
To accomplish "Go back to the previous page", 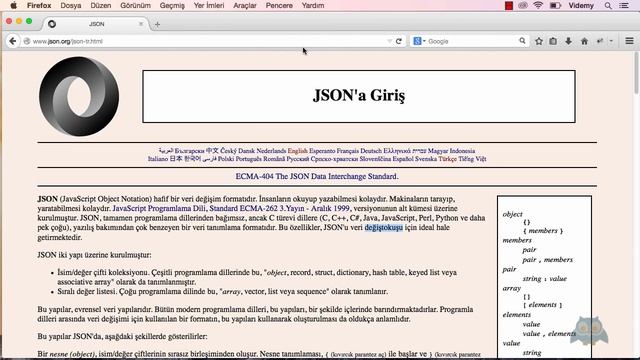I will pyautogui.click(x=13, y=41).
